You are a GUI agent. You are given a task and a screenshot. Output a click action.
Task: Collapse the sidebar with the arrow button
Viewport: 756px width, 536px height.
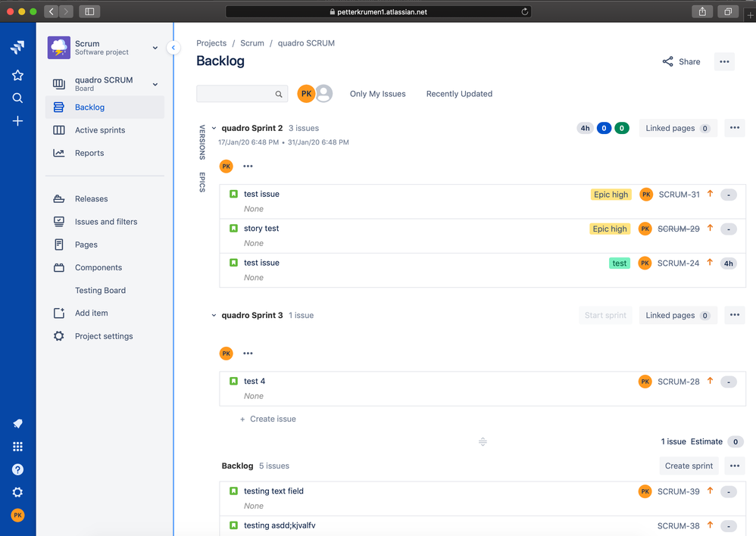point(173,48)
